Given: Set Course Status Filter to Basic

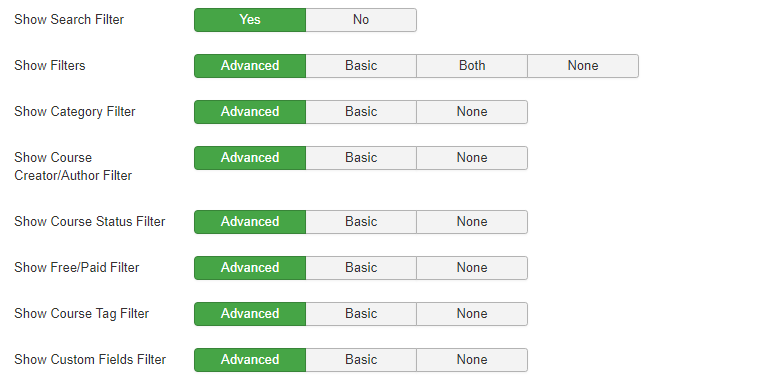Looking at the screenshot, I should (x=361, y=222).
